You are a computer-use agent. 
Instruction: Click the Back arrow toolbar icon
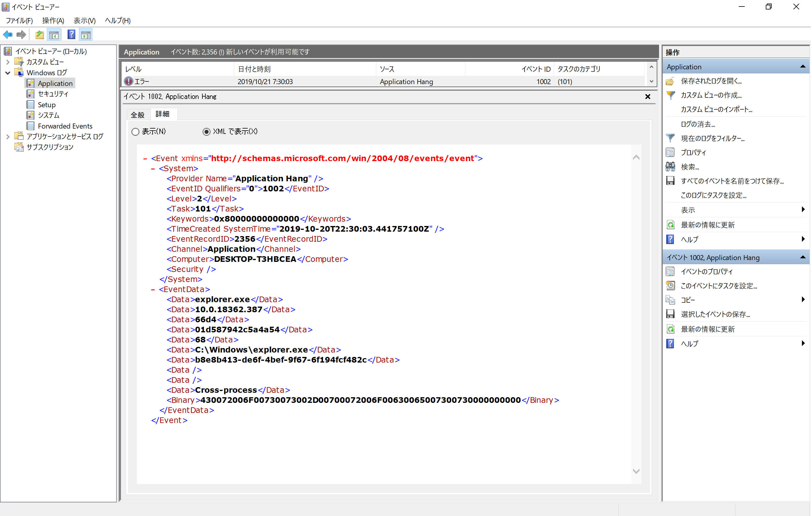8,34
